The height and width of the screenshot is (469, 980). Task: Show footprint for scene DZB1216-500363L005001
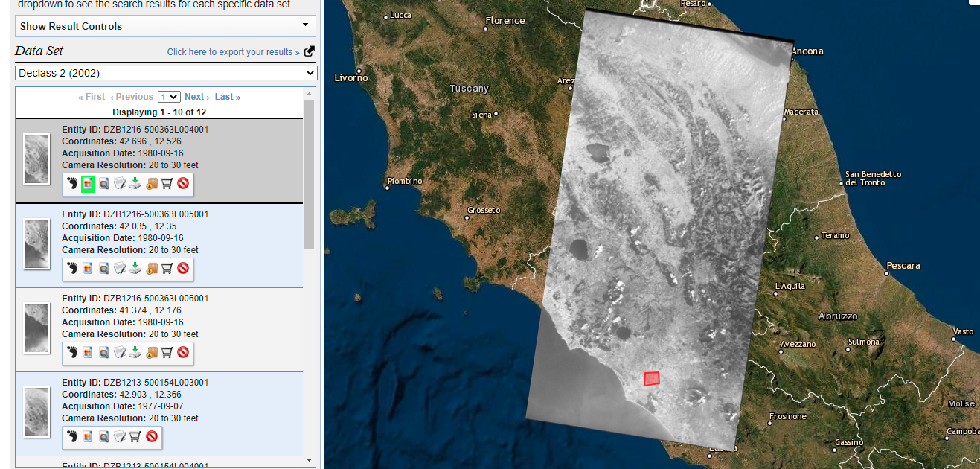(x=72, y=268)
